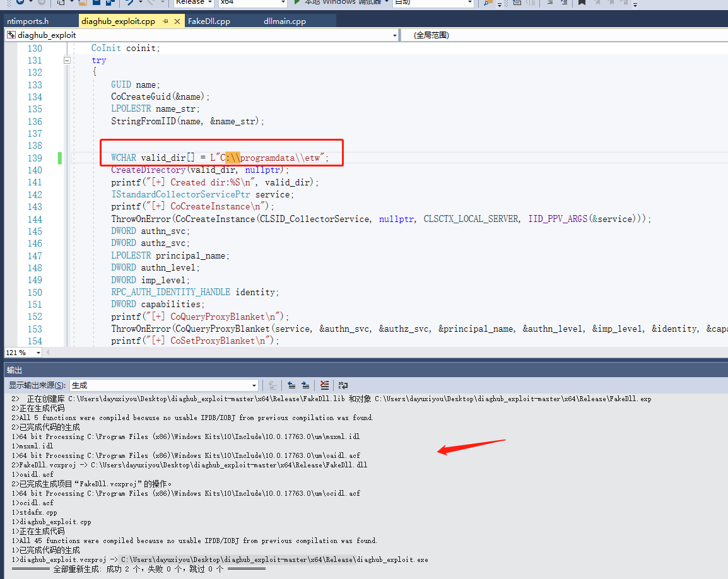Go to next message in output
The height and width of the screenshot is (579, 728).
click(305, 385)
